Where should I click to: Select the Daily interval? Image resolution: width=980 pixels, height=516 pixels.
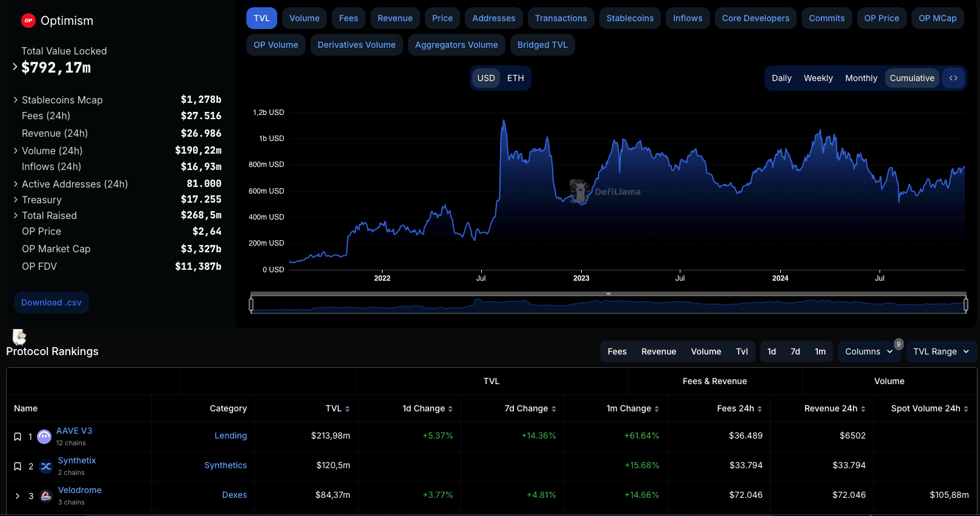tap(781, 78)
